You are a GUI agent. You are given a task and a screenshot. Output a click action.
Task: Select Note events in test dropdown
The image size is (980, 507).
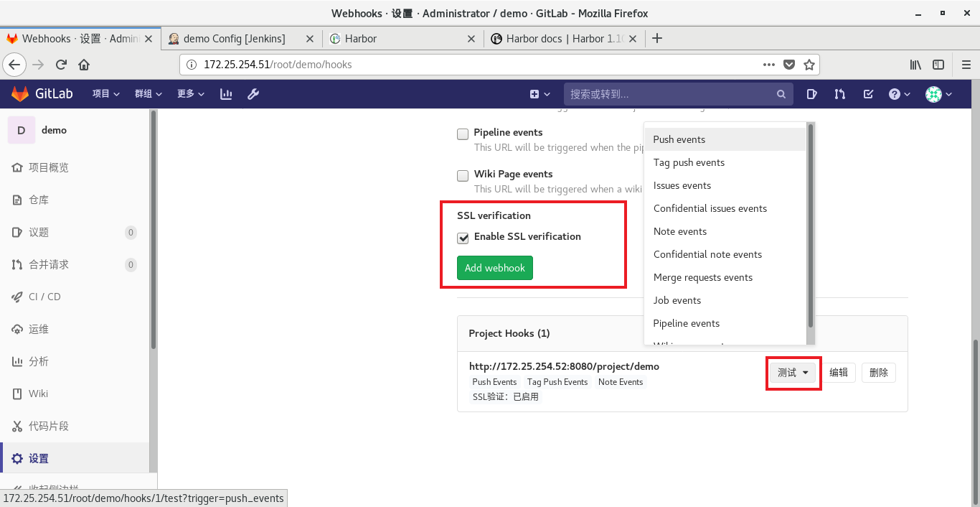pyautogui.click(x=725, y=231)
